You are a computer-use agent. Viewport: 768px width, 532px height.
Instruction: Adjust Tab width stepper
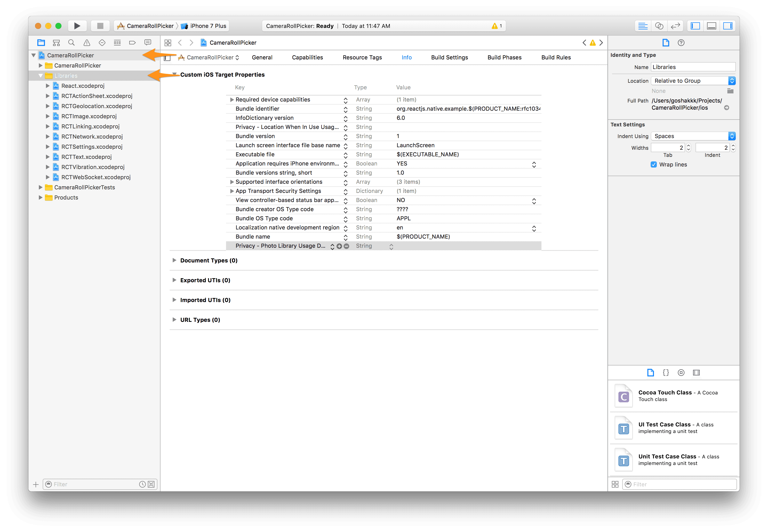click(688, 148)
